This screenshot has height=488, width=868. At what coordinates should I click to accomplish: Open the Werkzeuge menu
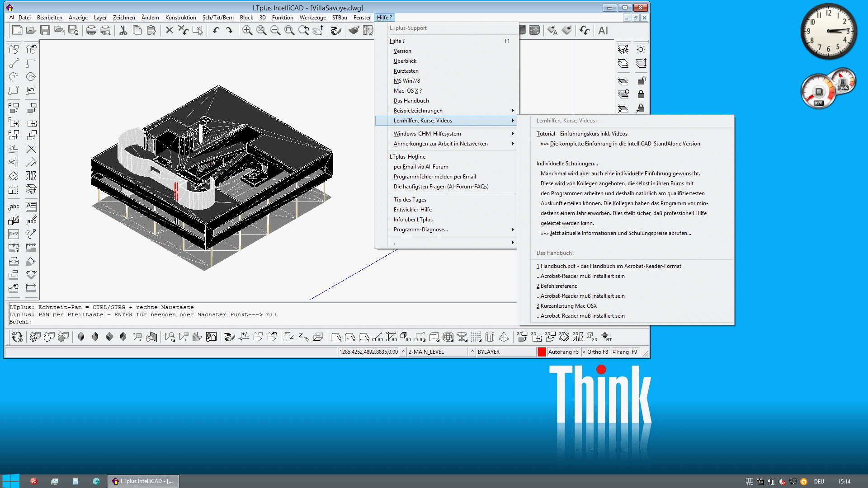pos(312,18)
